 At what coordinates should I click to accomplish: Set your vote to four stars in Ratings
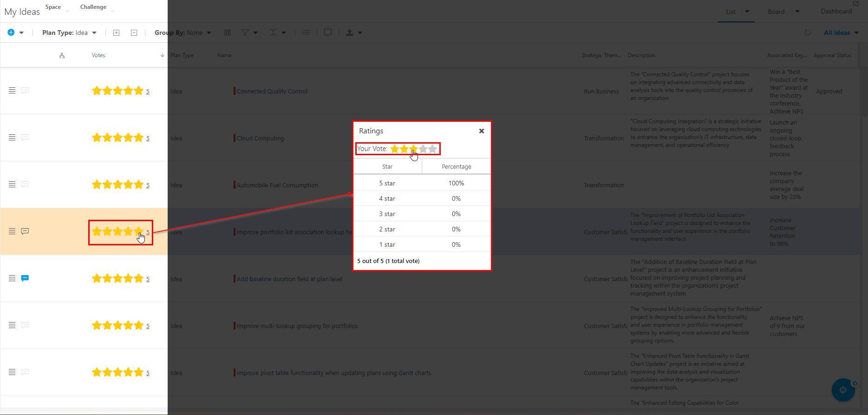pyautogui.click(x=423, y=149)
